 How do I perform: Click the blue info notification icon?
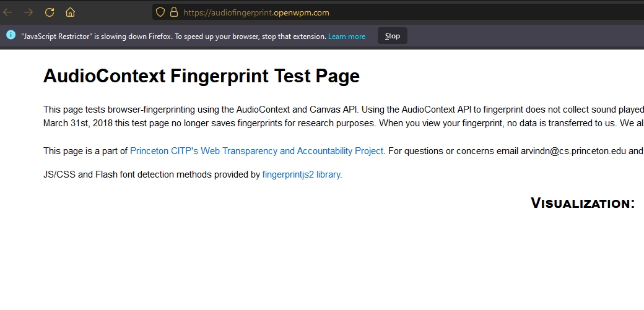[11, 35]
